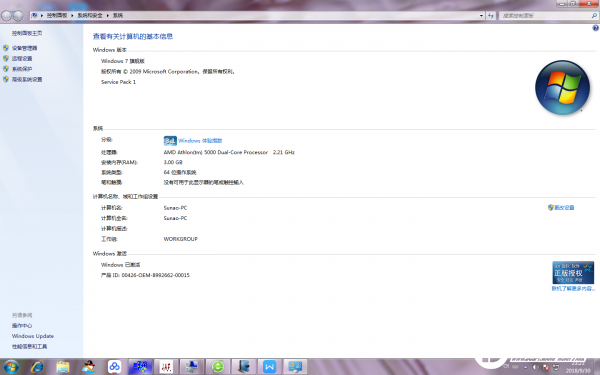Click the Windows Experience Index link
This screenshot has width=600, height=375.
click(200, 141)
